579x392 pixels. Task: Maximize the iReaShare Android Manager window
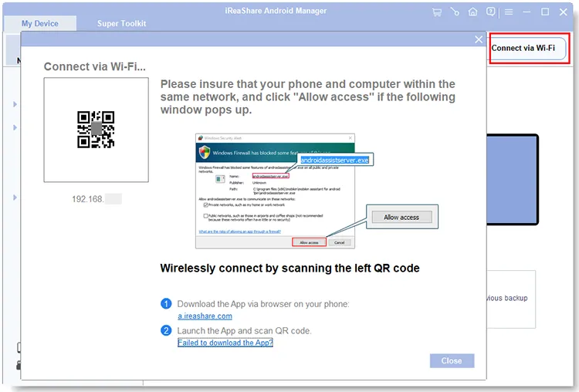545,12
